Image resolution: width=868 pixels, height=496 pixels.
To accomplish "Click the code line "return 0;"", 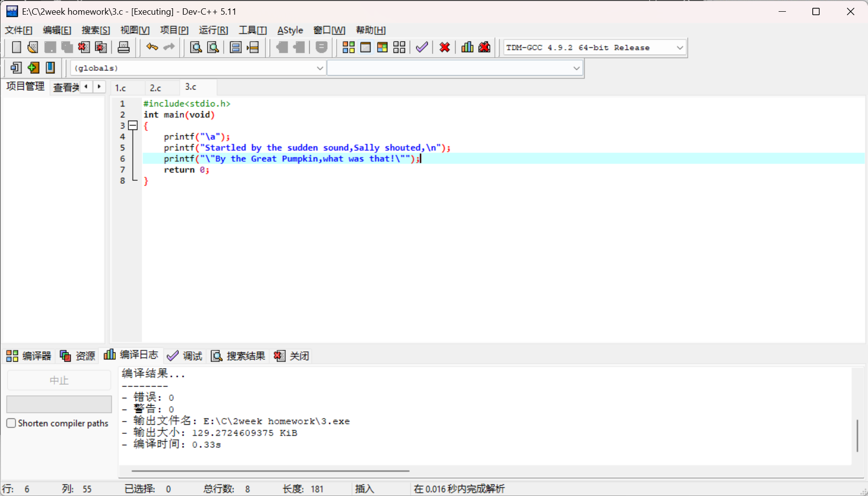I will (x=187, y=170).
